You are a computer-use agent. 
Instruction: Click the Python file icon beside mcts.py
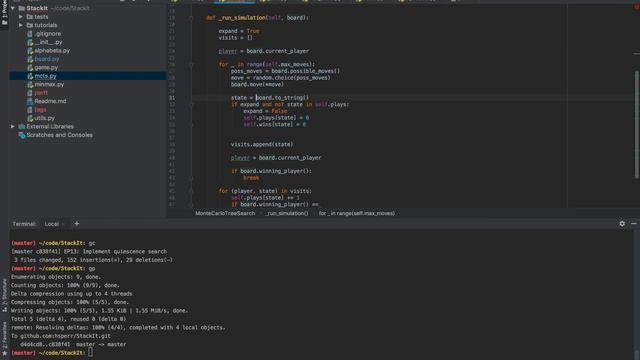30,76
